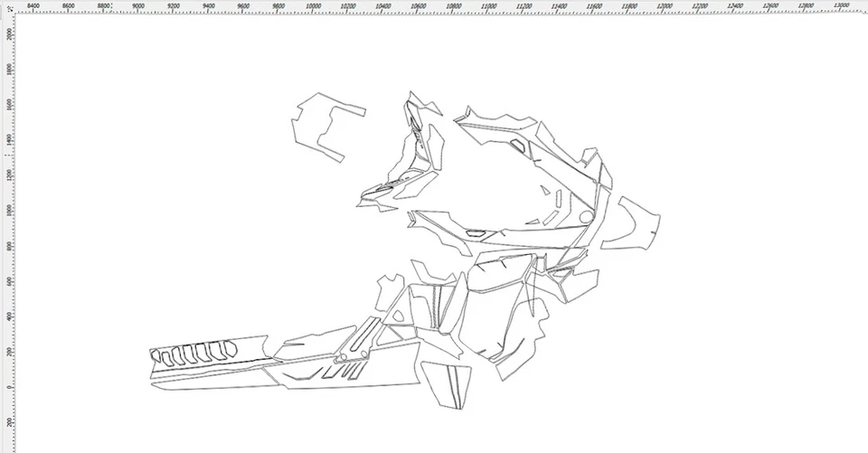Click the 12000 mark on horizontal ruler
The height and width of the screenshot is (453, 868).
[665, 7]
